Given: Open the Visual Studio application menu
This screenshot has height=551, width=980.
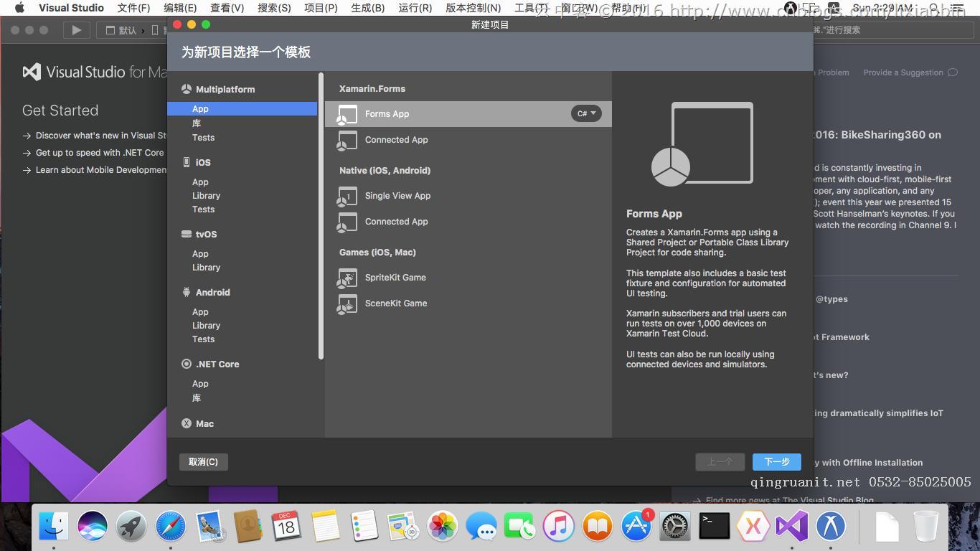Looking at the screenshot, I should pyautogui.click(x=71, y=8).
